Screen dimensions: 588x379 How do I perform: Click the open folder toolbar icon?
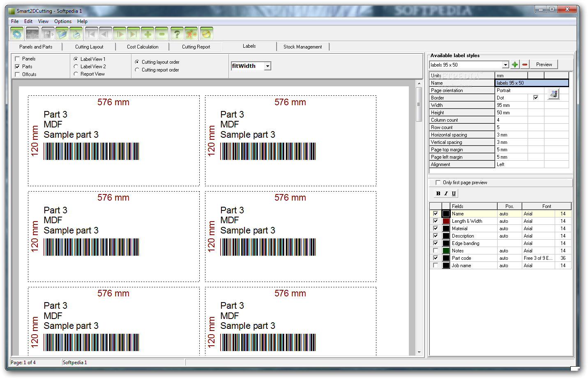(62, 34)
